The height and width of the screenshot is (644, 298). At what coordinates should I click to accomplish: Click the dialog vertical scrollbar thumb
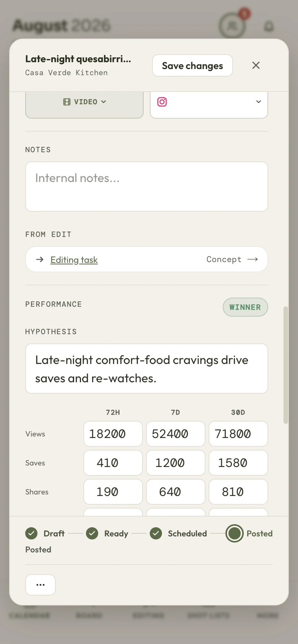pos(285,365)
